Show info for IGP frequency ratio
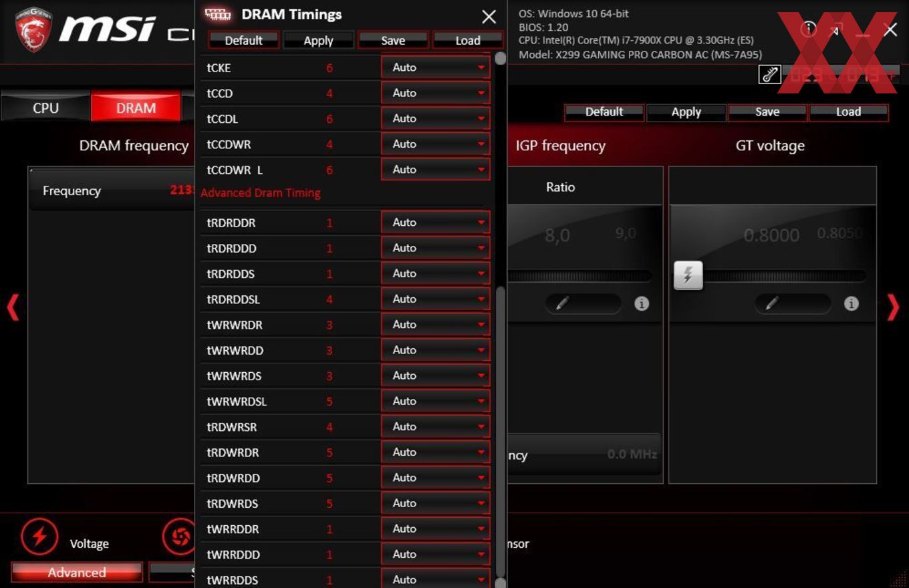Image resolution: width=909 pixels, height=588 pixels. (x=642, y=304)
